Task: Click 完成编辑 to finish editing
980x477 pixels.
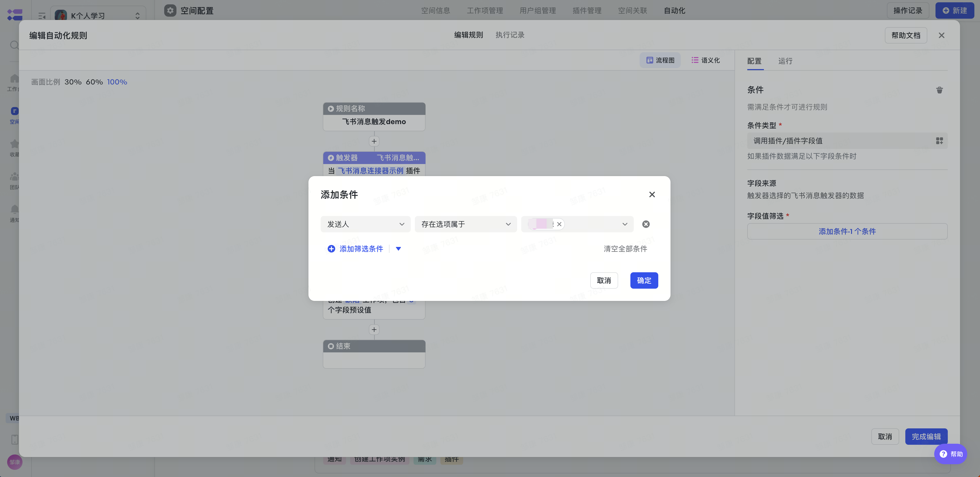Action: click(x=926, y=437)
